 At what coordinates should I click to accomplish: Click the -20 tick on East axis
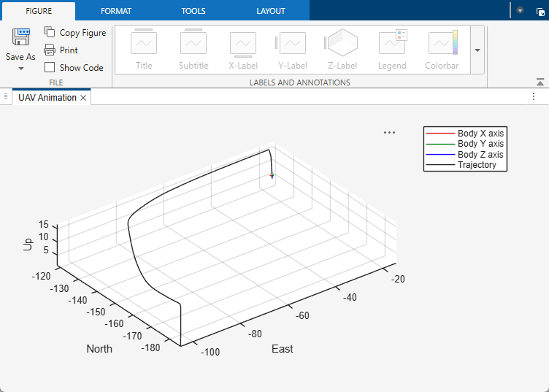(398, 279)
